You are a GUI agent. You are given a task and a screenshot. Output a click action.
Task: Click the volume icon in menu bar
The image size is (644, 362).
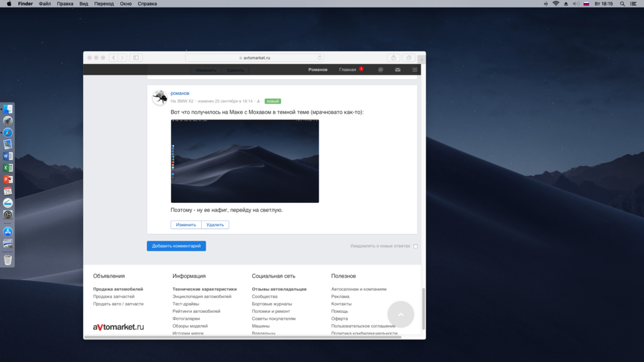click(x=576, y=4)
